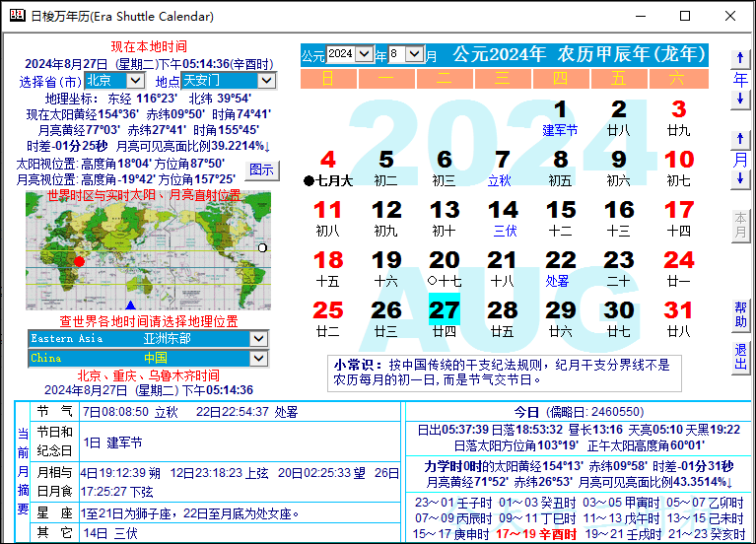Select August 5 初二

[385, 169]
